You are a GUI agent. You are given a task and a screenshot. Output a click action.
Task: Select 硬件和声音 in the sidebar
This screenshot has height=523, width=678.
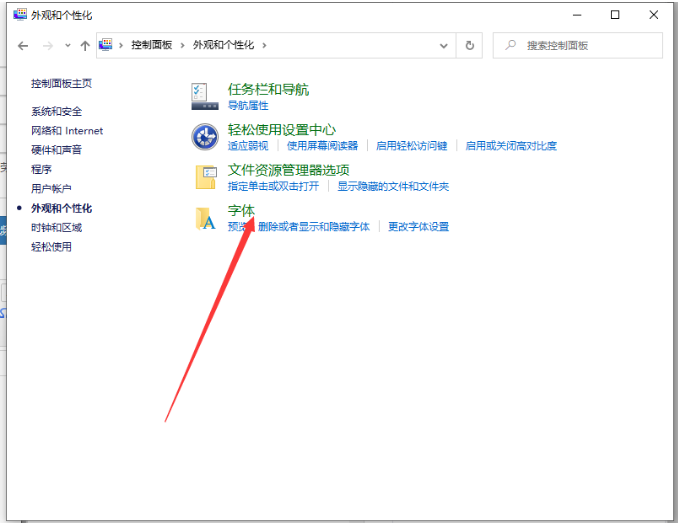coord(56,150)
